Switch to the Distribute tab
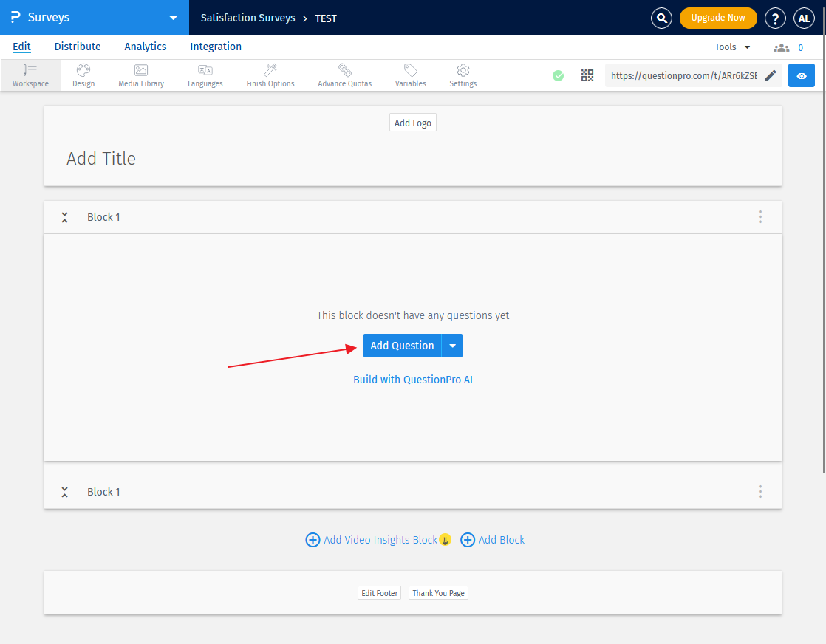Screen dimensions: 826x644 point(78,47)
